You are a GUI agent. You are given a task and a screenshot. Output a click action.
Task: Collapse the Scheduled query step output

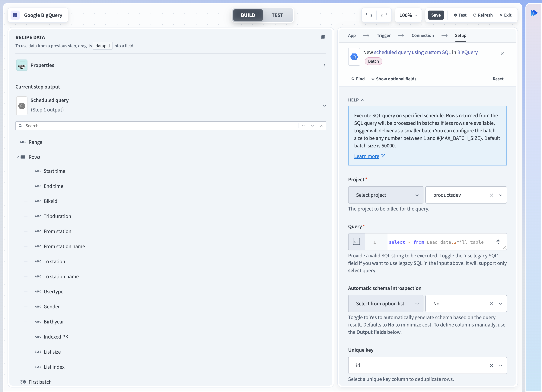tap(324, 106)
